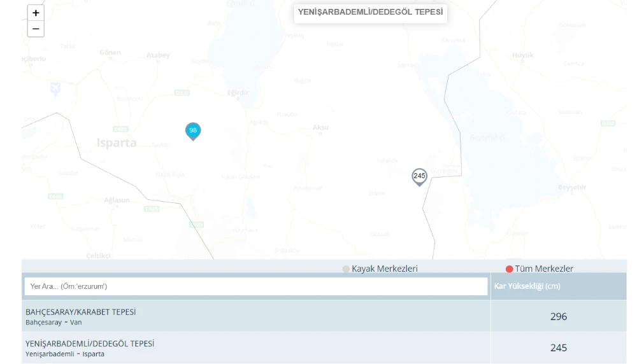The width and height of the screenshot is (637, 364).
Task: Click the Isparta city label on map
Action: (117, 143)
